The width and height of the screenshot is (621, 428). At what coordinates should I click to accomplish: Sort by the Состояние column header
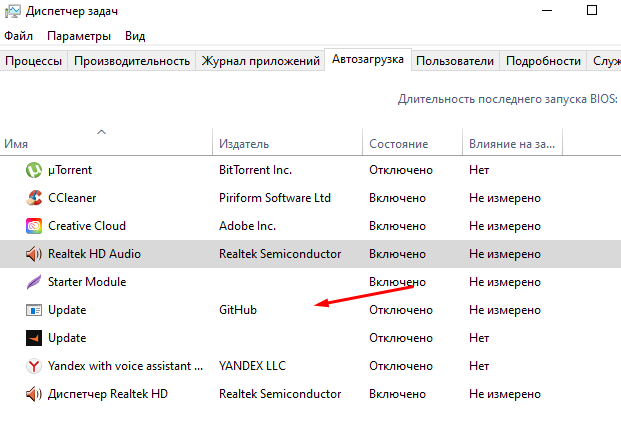click(x=398, y=144)
